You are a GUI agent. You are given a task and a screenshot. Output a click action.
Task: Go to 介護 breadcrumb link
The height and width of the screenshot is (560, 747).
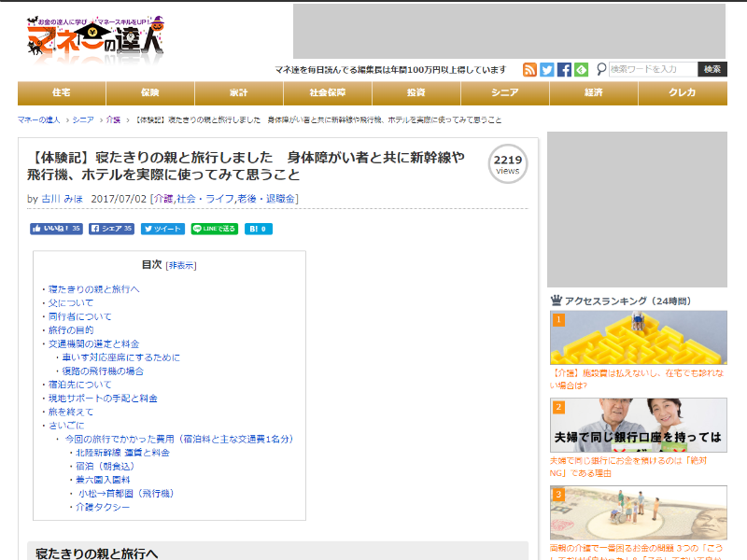point(113,120)
